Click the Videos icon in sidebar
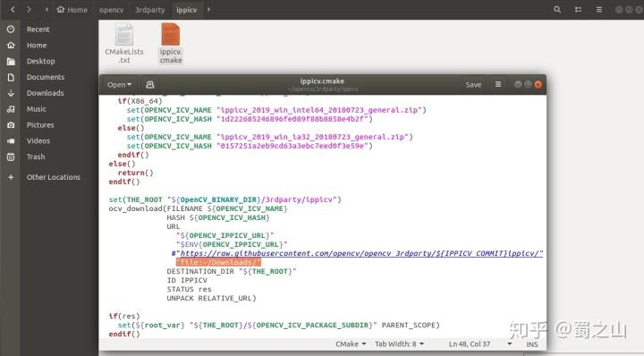Image resolution: width=644 pixels, height=356 pixels. click(11, 140)
